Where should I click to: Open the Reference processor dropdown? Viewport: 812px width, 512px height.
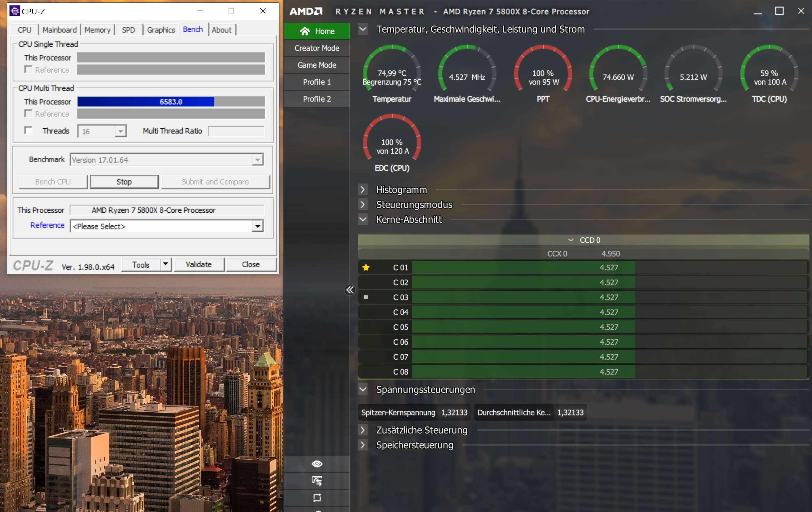point(257,226)
